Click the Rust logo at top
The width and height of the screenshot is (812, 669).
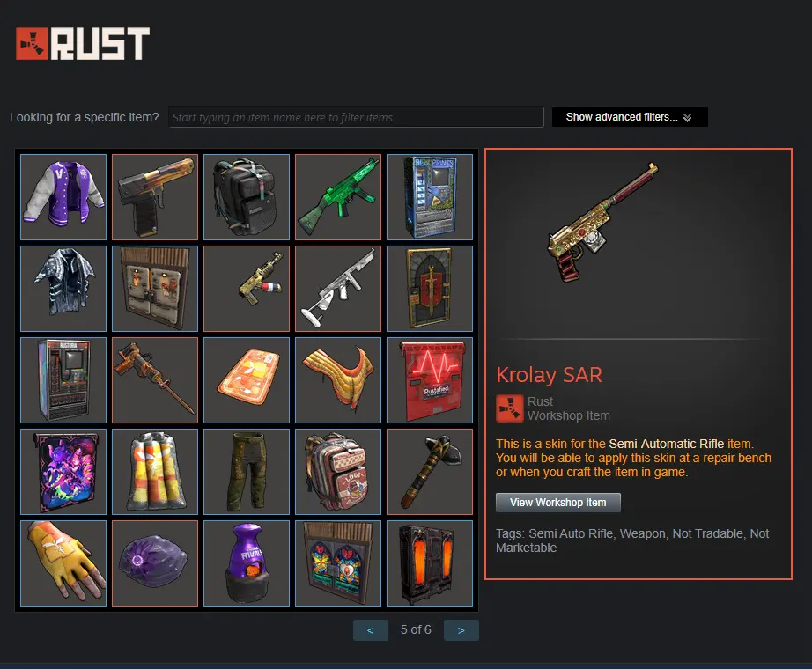83,43
